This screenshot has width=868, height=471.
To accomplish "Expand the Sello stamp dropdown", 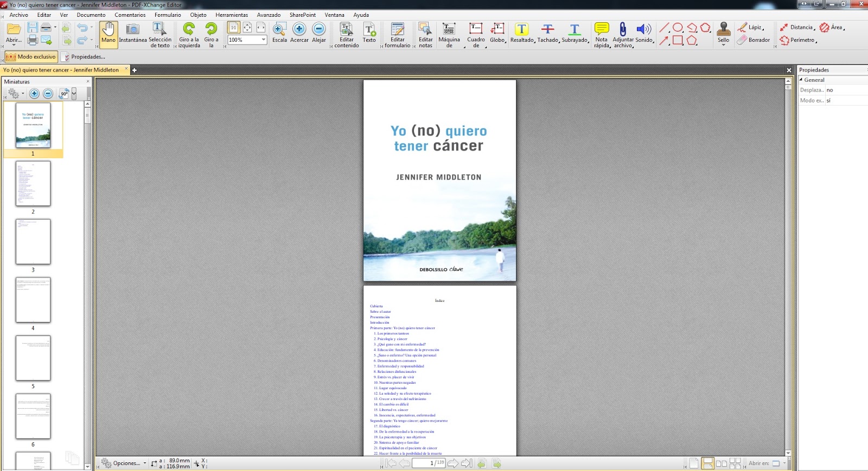I will (724, 46).
